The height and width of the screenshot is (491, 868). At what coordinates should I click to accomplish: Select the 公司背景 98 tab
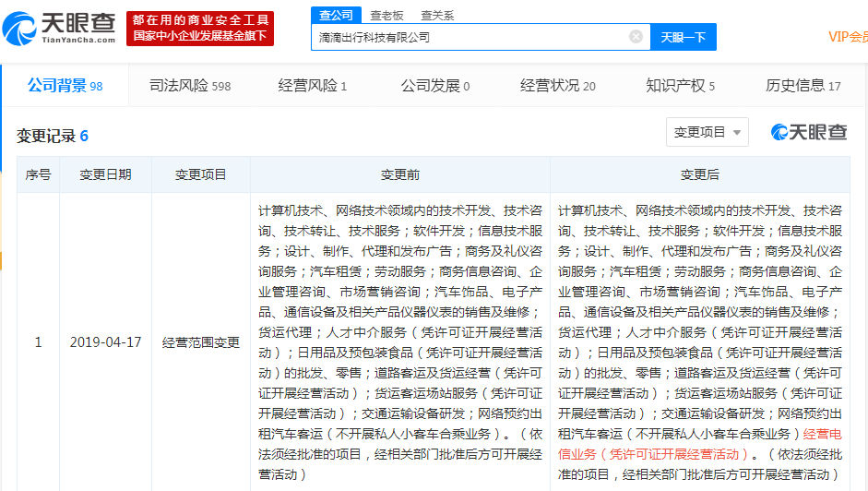point(65,85)
